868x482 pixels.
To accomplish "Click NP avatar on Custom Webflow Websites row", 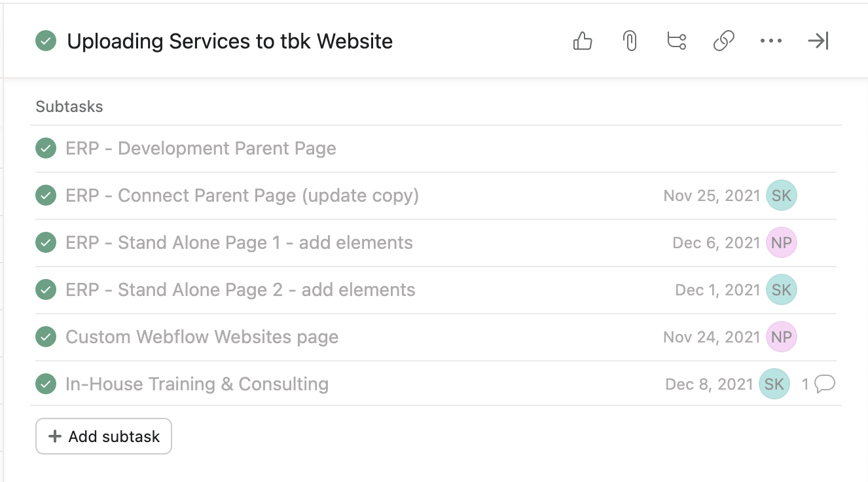I will (782, 337).
